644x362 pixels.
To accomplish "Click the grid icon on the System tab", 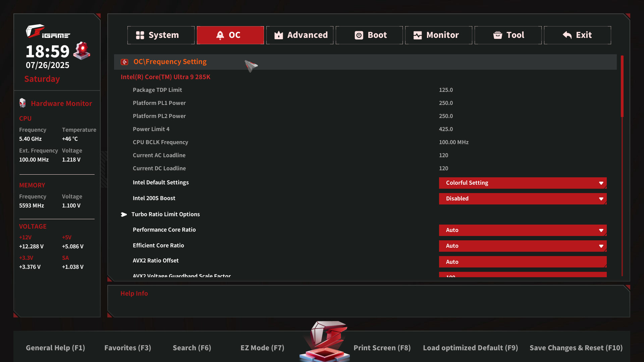I will tap(140, 35).
